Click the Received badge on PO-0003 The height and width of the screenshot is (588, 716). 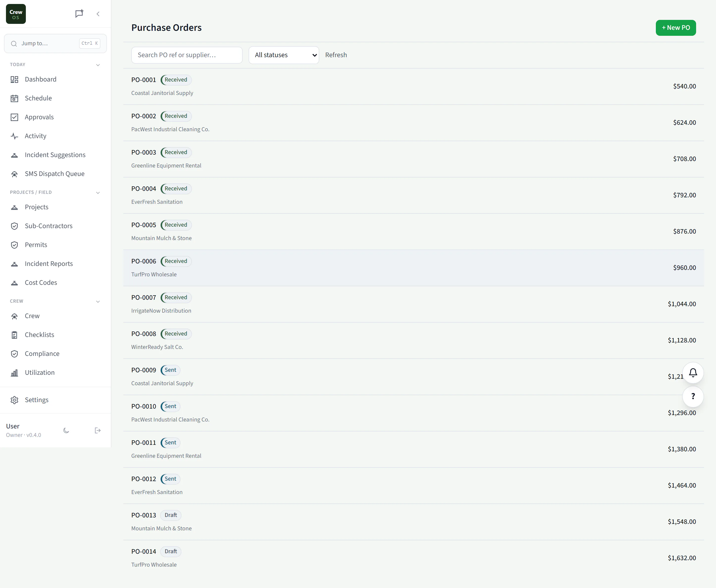point(176,152)
